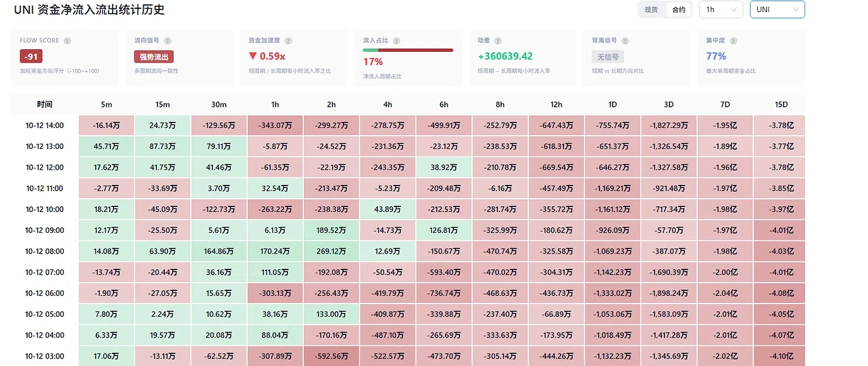Image resolution: width=868 pixels, height=366 pixels.
Task: Click the -343.07万 cell
Action: (275, 126)
